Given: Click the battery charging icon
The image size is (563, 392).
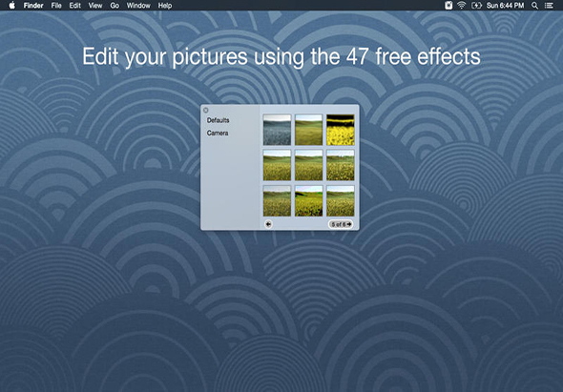Looking at the screenshot, I should point(476,6).
